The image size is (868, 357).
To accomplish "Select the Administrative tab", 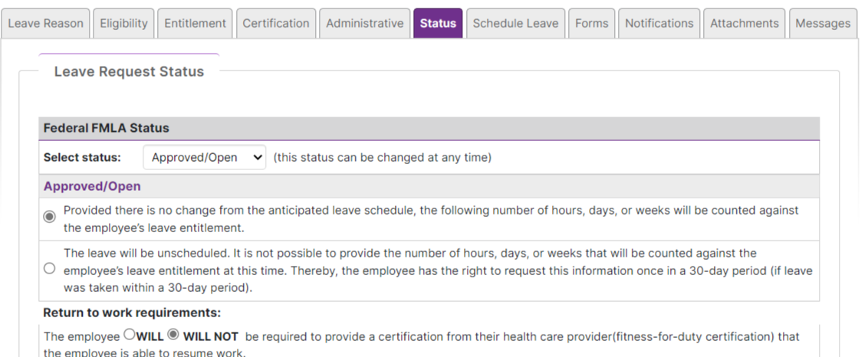I will [x=364, y=24].
